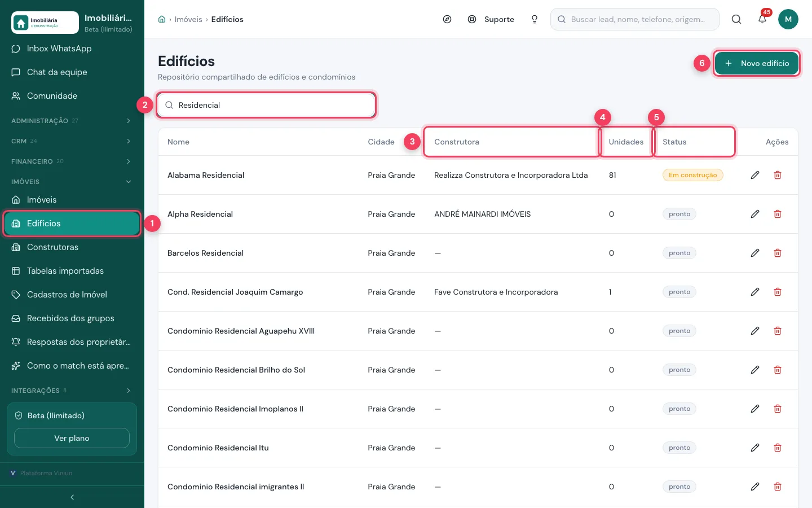Click the Ver plano button
Viewport: 812px width, 508px height.
[x=72, y=438]
